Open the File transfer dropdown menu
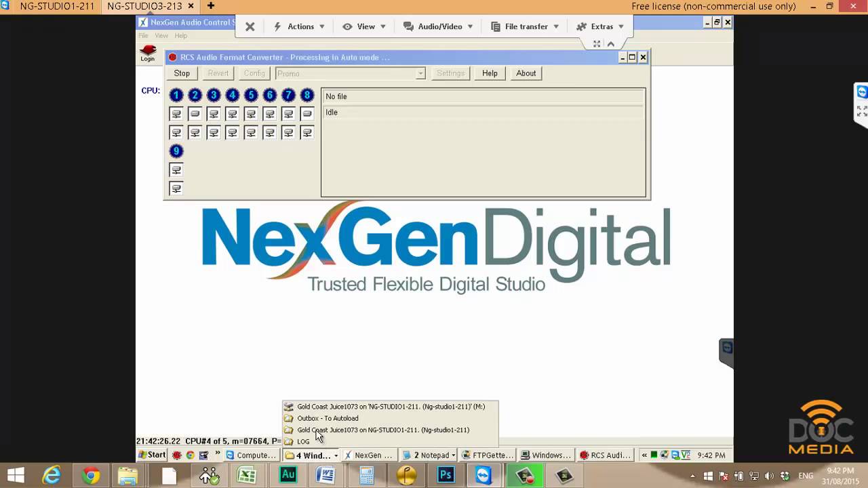Screen dimensions: 868x488 tap(524, 26)
